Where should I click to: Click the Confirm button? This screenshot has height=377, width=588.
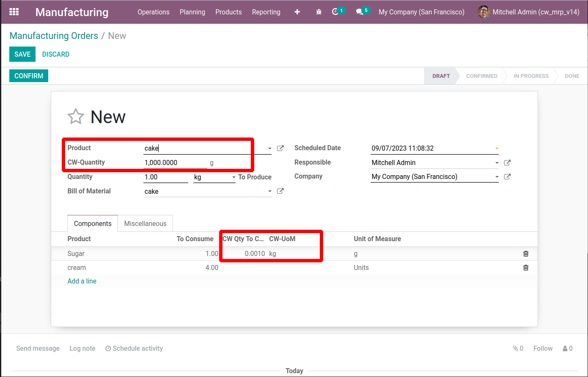(x=29, y=76)
